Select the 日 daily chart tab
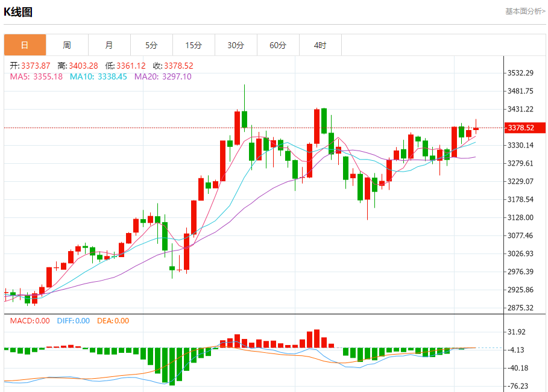The height and width of the screenshot is (392, 548). [25, 45]
